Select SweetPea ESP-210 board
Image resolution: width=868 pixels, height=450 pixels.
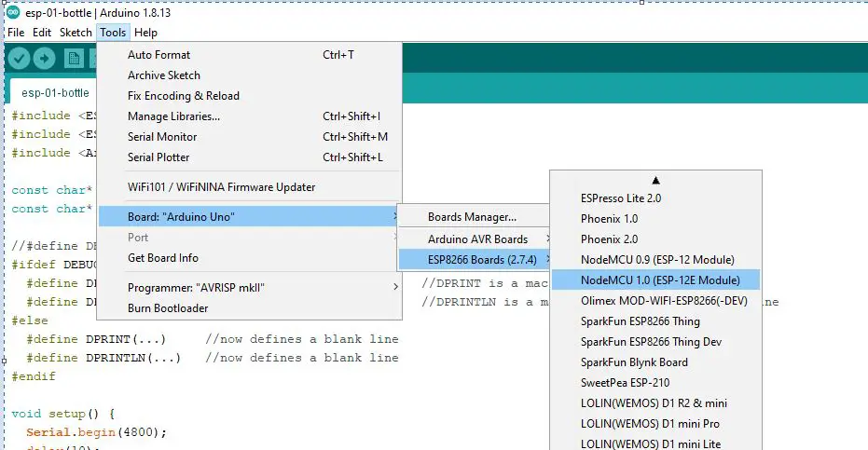click(x=656, y=383)
